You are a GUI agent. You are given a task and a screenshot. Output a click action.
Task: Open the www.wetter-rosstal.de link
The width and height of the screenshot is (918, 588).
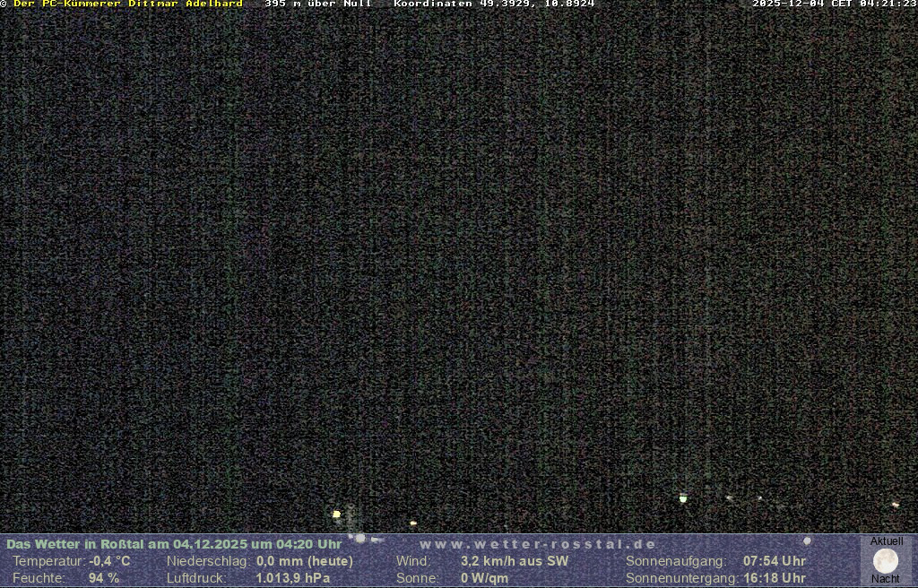[x=538, y=544]
